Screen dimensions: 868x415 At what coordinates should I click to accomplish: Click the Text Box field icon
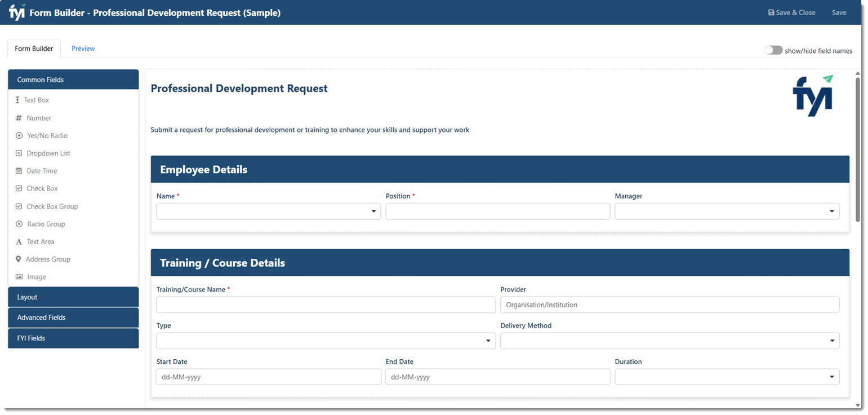click(17, 100)
